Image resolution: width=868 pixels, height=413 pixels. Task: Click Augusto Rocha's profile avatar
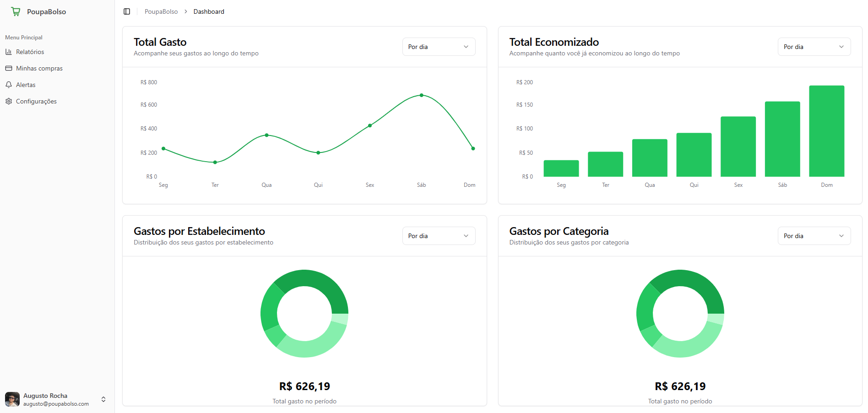tap(12, 399)
